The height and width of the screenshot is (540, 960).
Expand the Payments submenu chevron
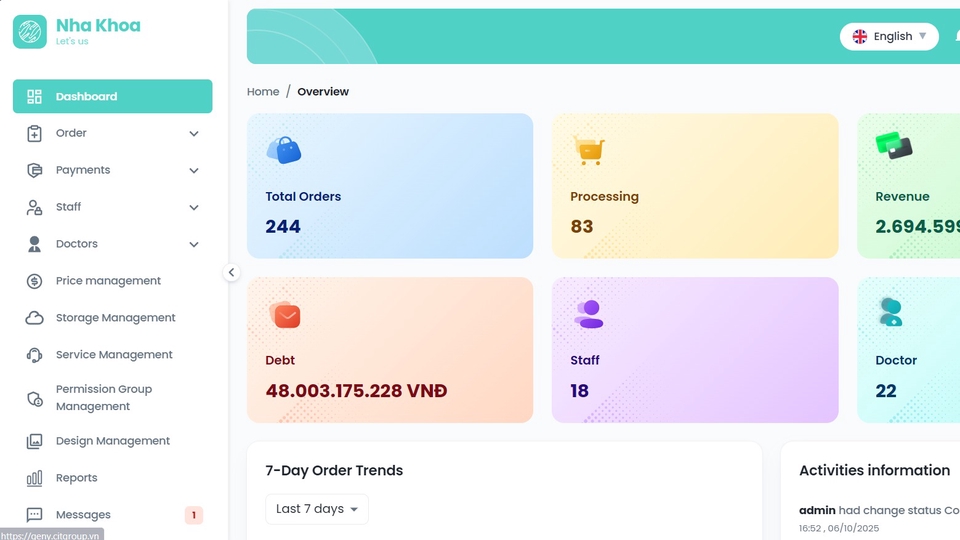[194, 171]
